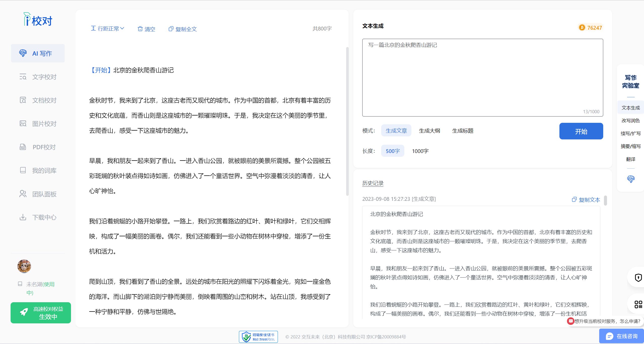Click the 我的词库 book icon
The width and height of the screenshot is (644, 344).
click(23, 170)
